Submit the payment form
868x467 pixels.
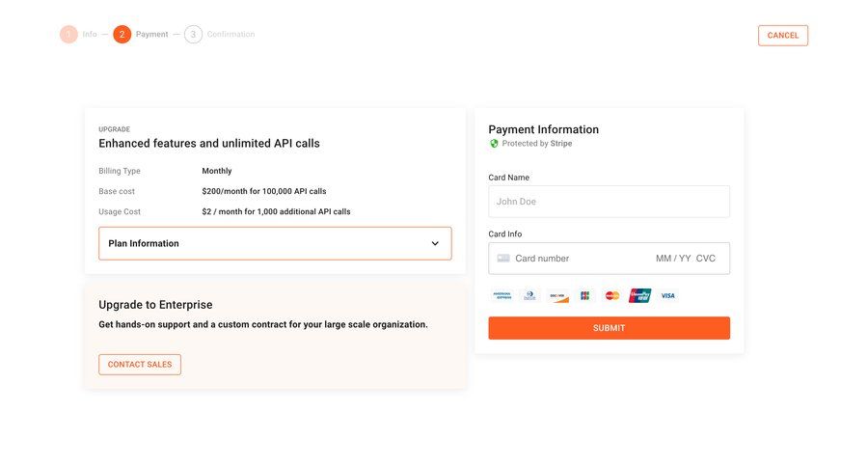pos(609,328)
